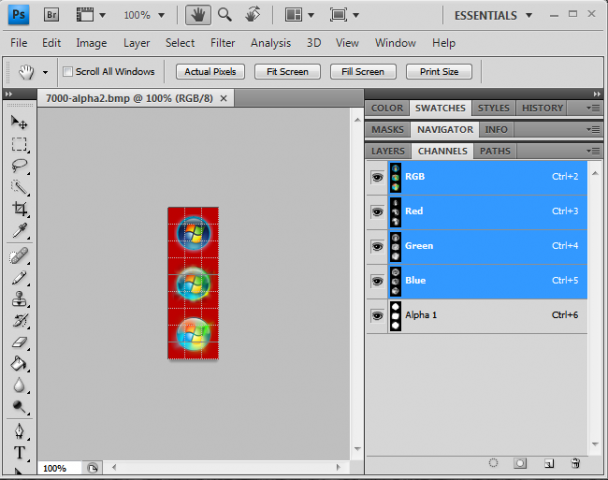Image resolution: width=608 pixels, height=480 pixels.
Task: Activate the Zoom tool in application bar
Action: click(225, 15)
